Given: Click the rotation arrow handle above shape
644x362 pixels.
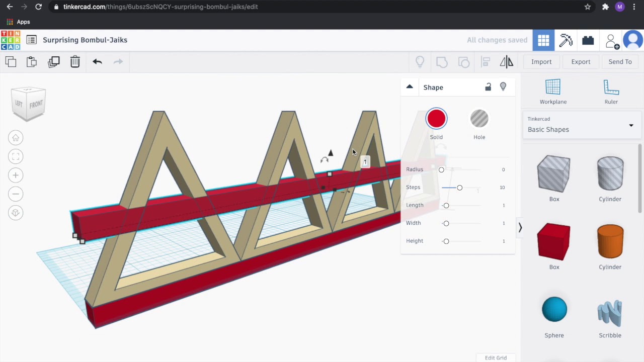Looking at the screenshot, I should 325,160.
